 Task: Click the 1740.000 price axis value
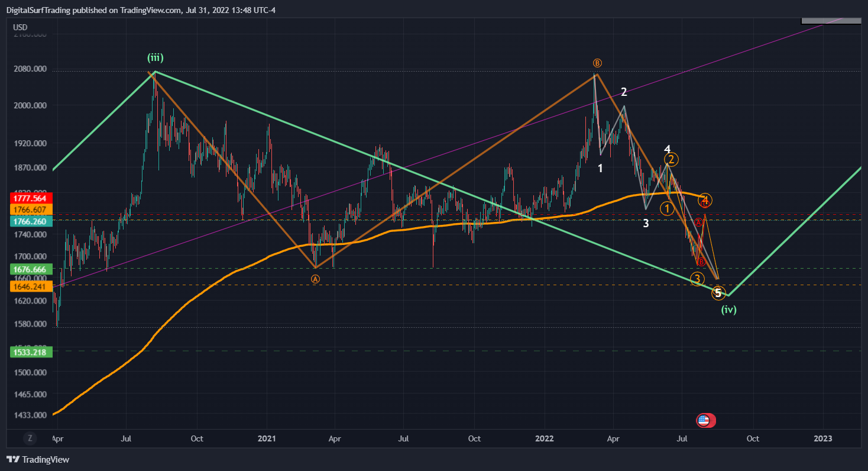click(30, 235)
